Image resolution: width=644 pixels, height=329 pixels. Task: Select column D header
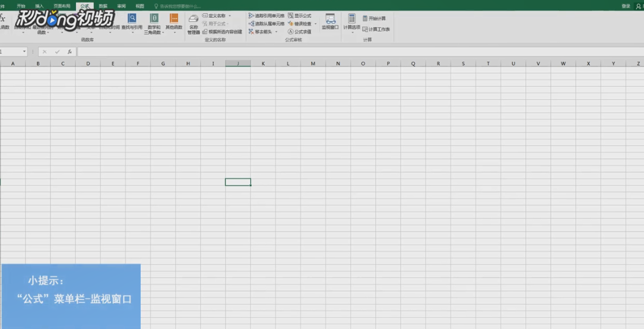(88, 64)
